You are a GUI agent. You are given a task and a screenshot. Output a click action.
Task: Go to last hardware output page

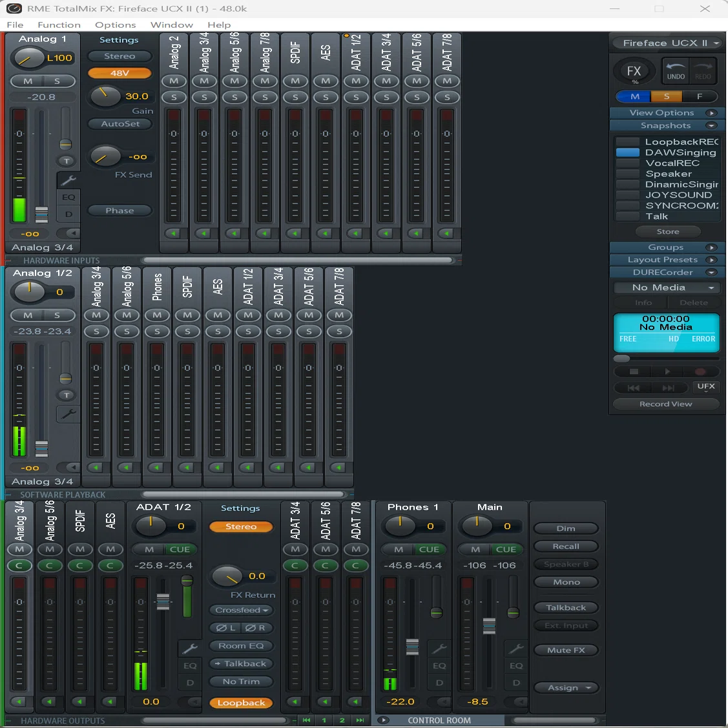(x=360, y=720)
